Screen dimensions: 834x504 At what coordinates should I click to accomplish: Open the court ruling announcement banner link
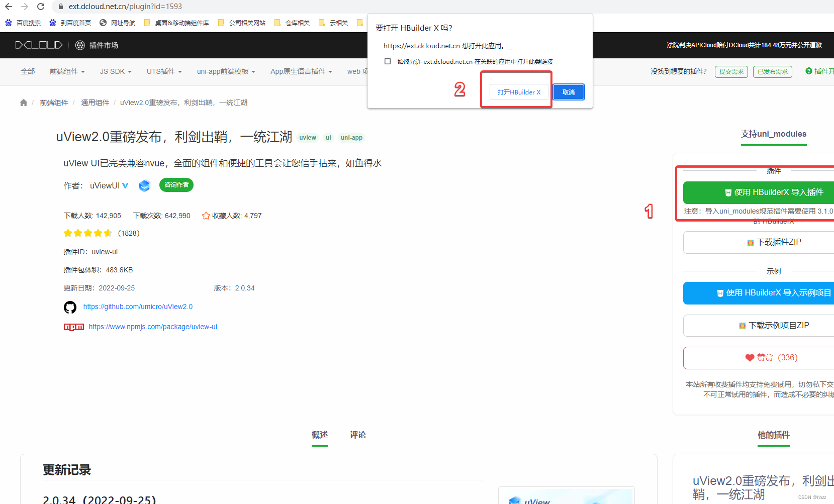[x=744, y=45]
